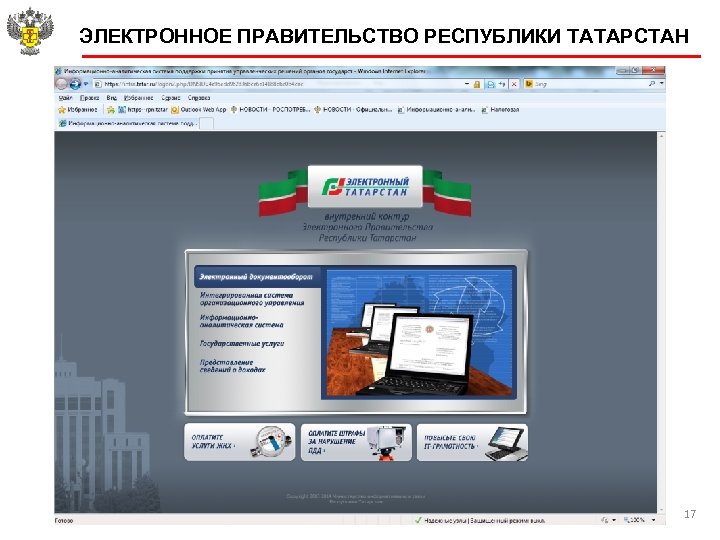720x540 pixels.
Task: Click the Internet Explorer icon in title bar
Action: (x=58, y=71)
